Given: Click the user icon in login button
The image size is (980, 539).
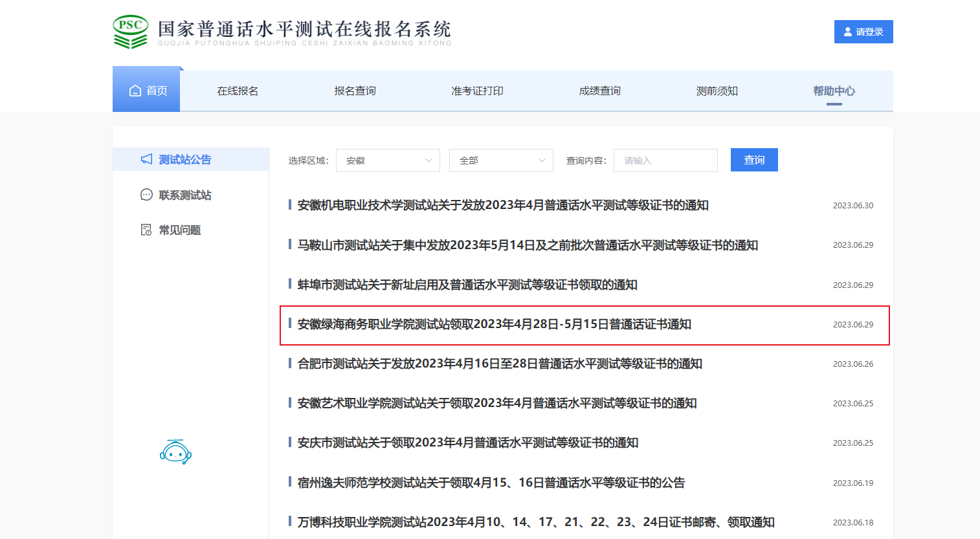Looking at the screenshot, I should pos(848,32).
